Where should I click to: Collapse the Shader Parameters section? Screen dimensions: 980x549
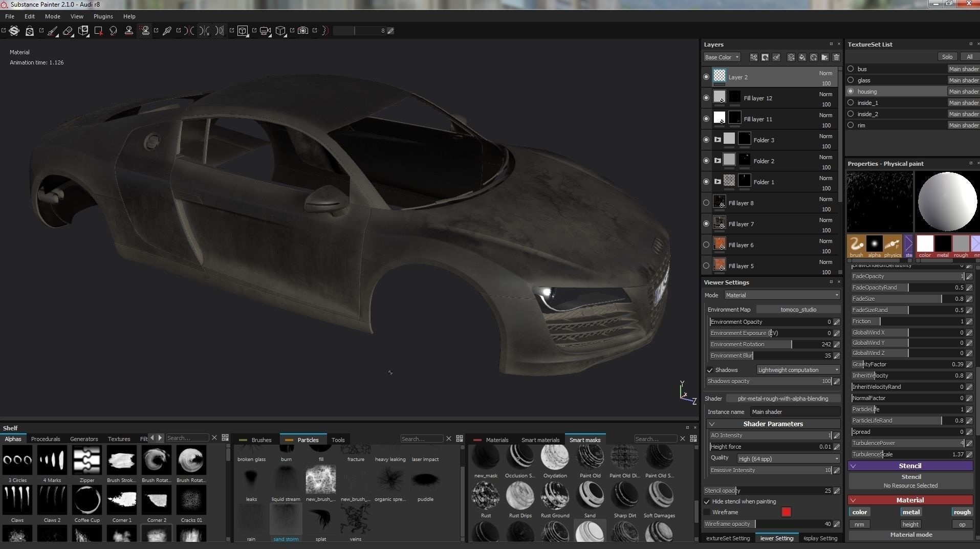[712, 424]
